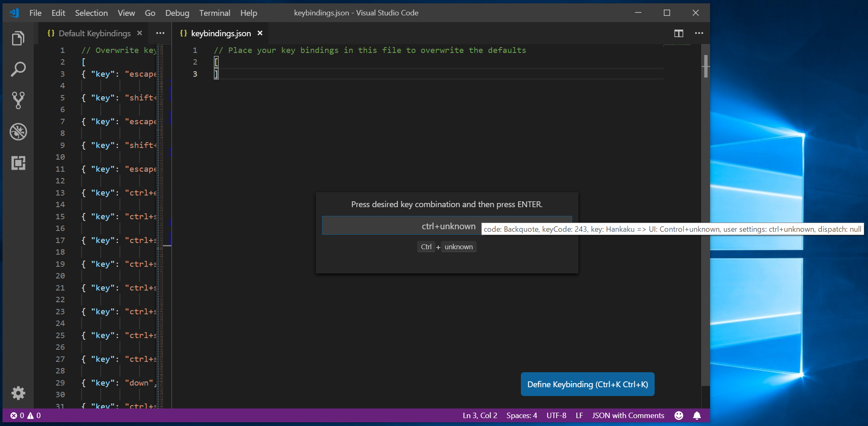This screenshot has height=426, width=868.
Task: Click the Ln 3, Col 2 position indicator
Action: (479, 415)
